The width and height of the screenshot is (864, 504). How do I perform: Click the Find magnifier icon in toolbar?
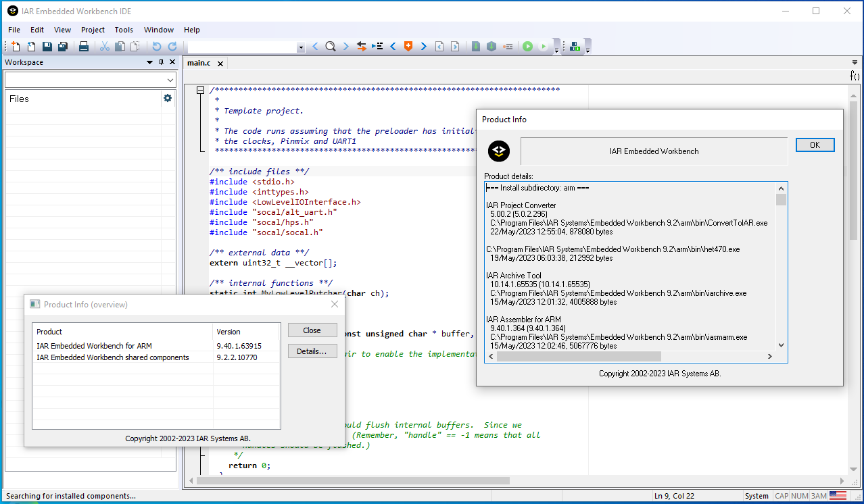click(331, 47)
